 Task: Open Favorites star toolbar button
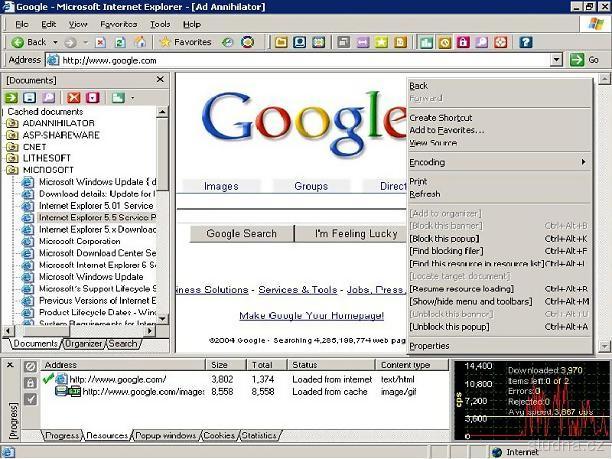pos(186,42)
